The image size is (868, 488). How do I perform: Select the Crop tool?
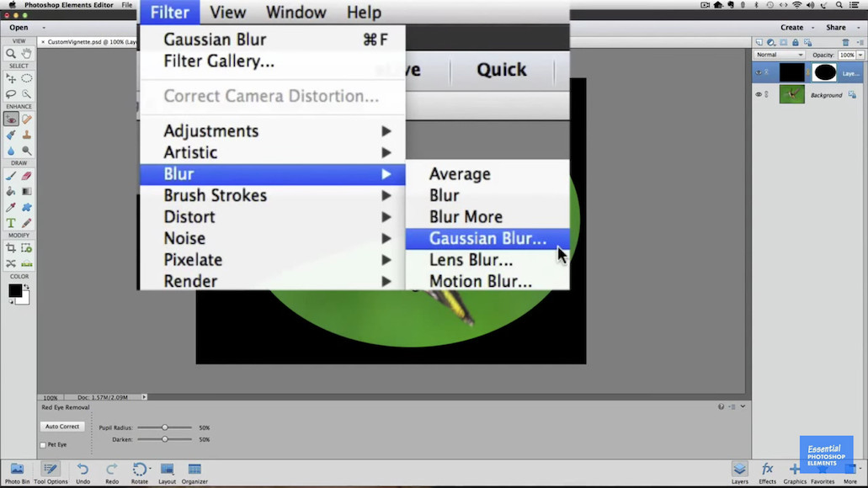pyautogui.click(x=10, y=248)
